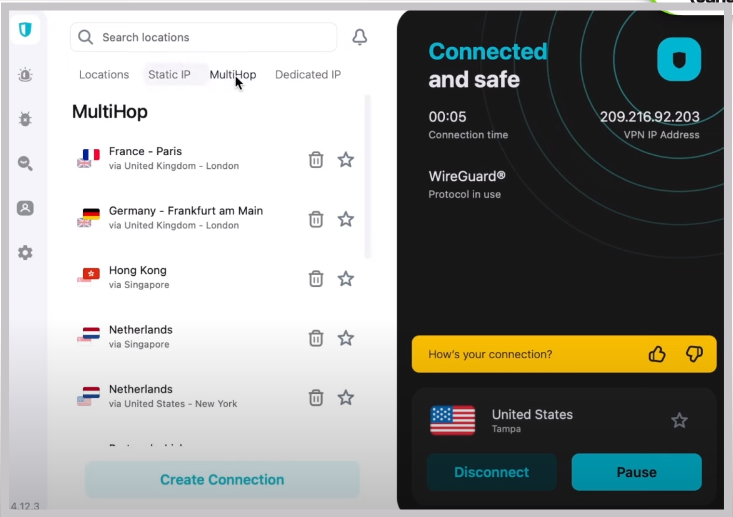Open the Surfshark VPN shield home icon
Screen dimensions: 733x517
[25, 30]
